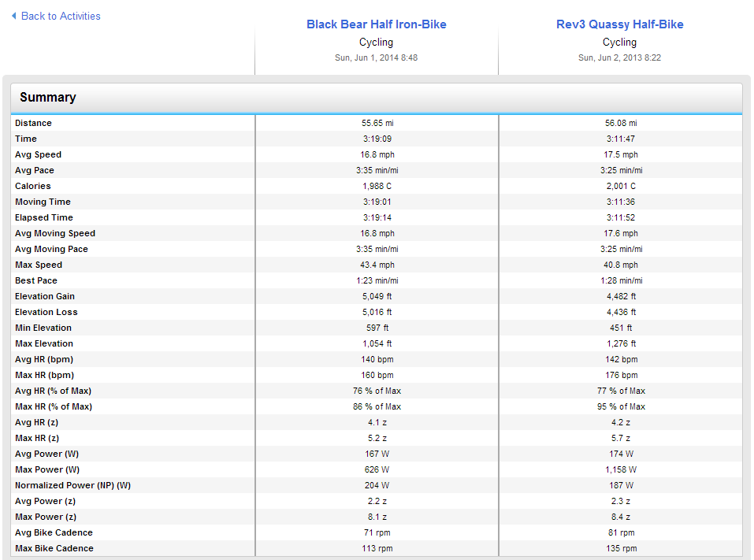This screenshot has width=754, height=560.
Task: Click Max HR value 176 bpm
Action: click(x=621, y=376)
